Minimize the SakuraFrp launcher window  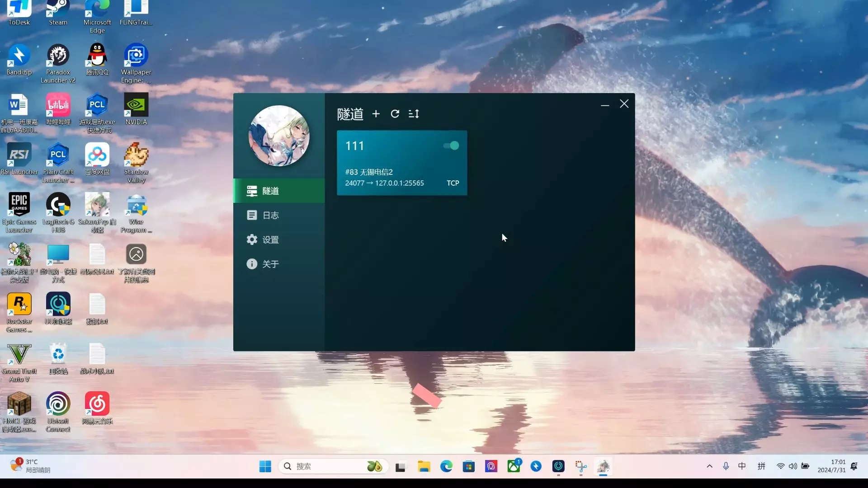click(x=605, y=104)
